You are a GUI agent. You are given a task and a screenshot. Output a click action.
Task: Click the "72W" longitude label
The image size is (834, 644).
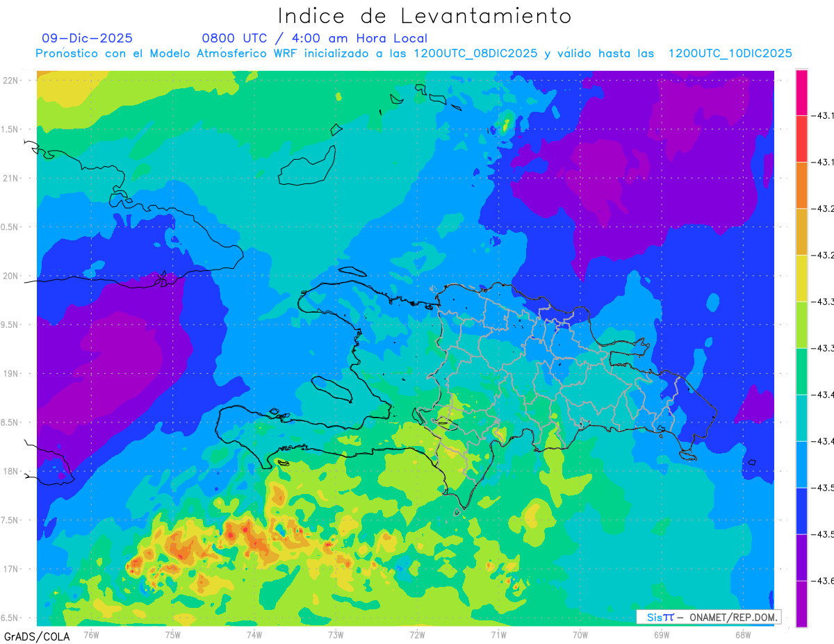click(x=417, y=634)
